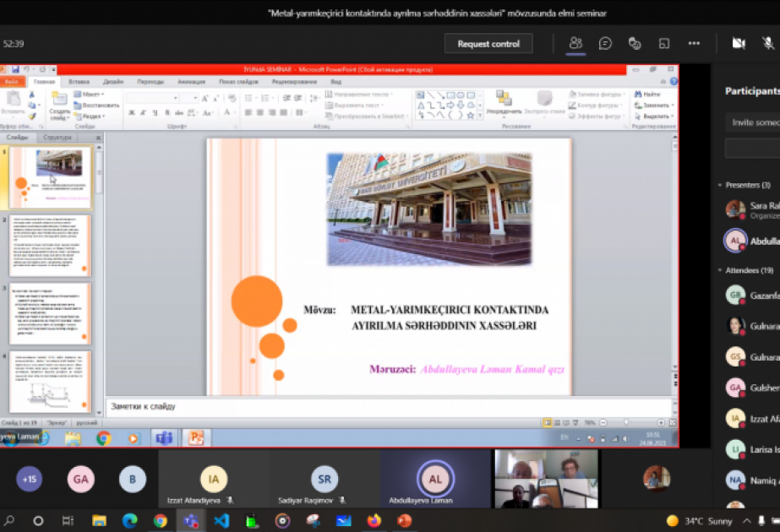The image size is (780, 532).
Task: Open the Выделить select dropdown
Action: click(x=652, y=116)
